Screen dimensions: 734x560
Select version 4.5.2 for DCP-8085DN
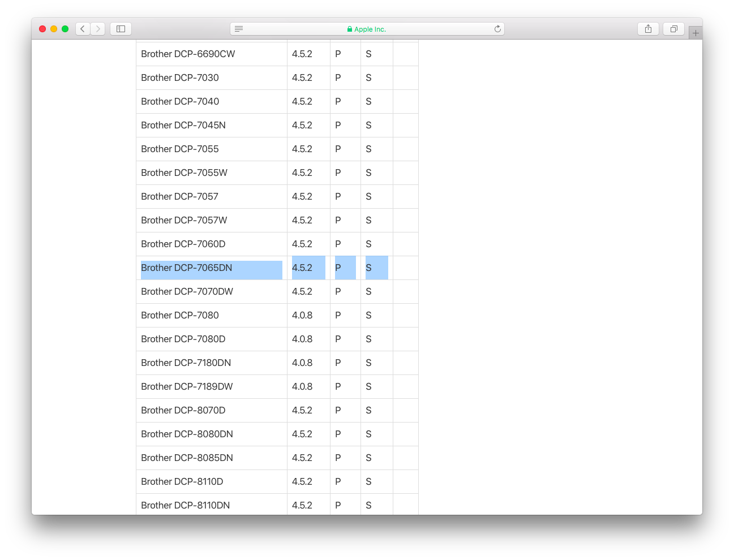pyautogui.click(x=302, y=458)
